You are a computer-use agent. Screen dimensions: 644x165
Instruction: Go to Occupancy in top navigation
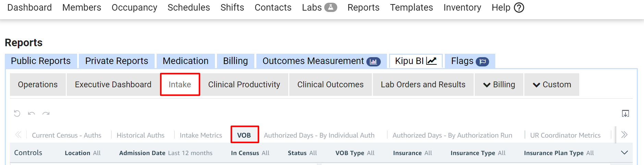(134, 8)
